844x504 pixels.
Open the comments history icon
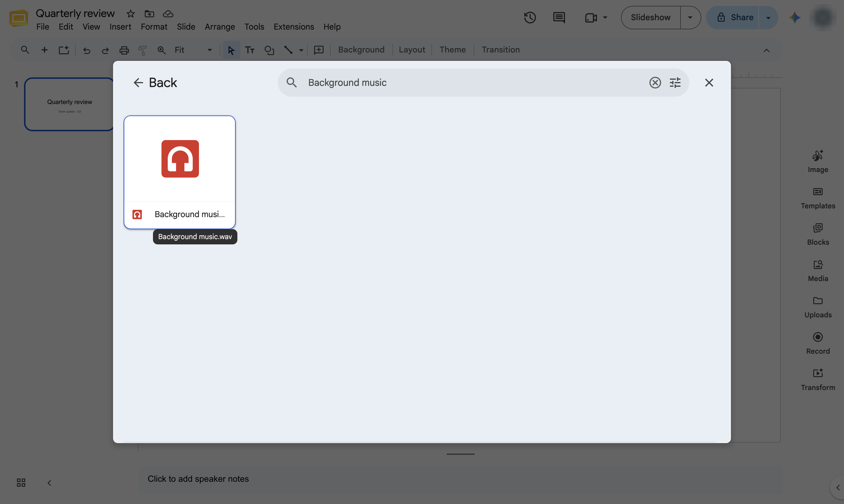[559, 17]
